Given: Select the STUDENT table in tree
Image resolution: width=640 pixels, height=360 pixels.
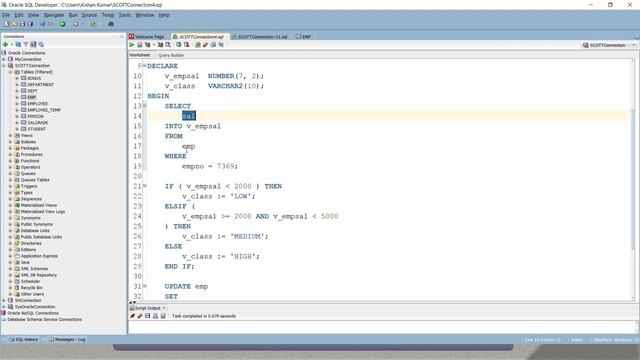Looking at the screenshot, I should (36, 129).
